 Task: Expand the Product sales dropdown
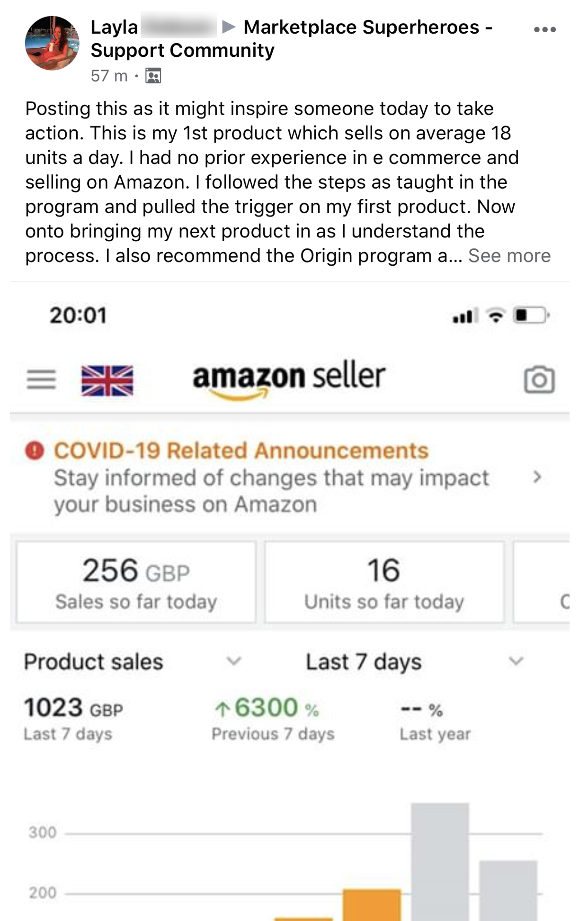pyautogui.click(x=234, y=661)
